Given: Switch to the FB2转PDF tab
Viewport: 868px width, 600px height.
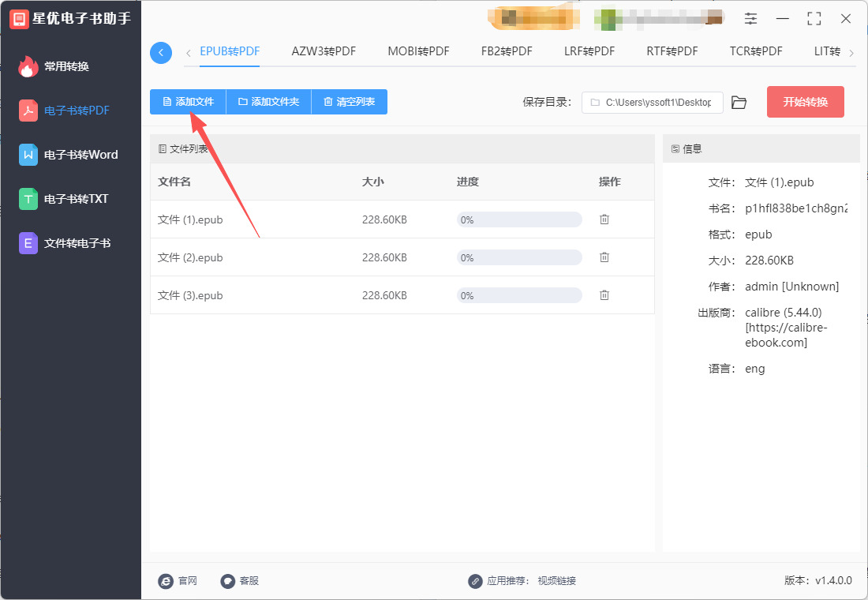Looking at the screenshot, I should coord(507,51).
